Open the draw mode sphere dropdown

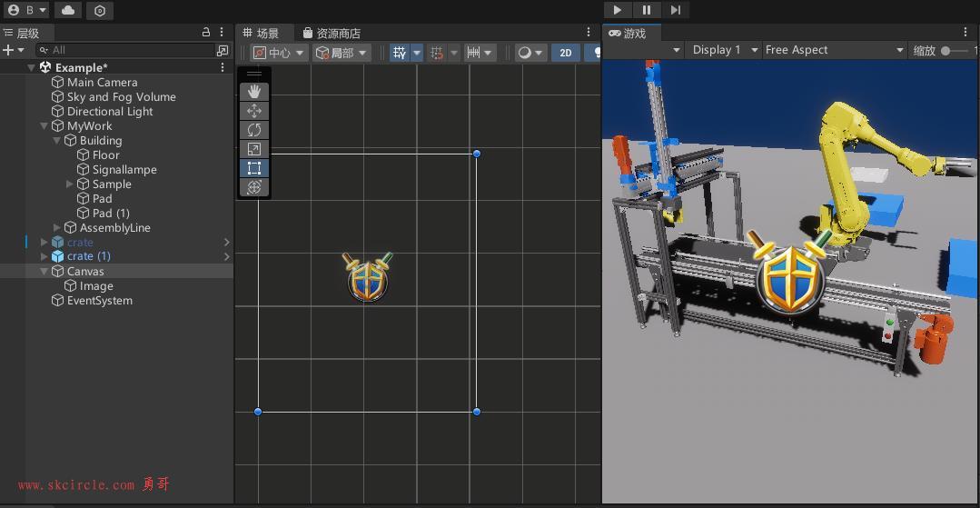[531, 54]
